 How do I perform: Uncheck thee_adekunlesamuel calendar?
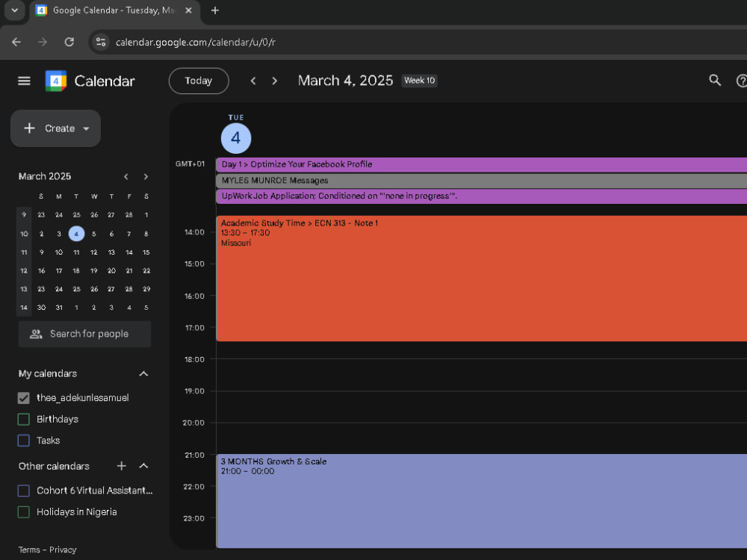coord(23,398)
